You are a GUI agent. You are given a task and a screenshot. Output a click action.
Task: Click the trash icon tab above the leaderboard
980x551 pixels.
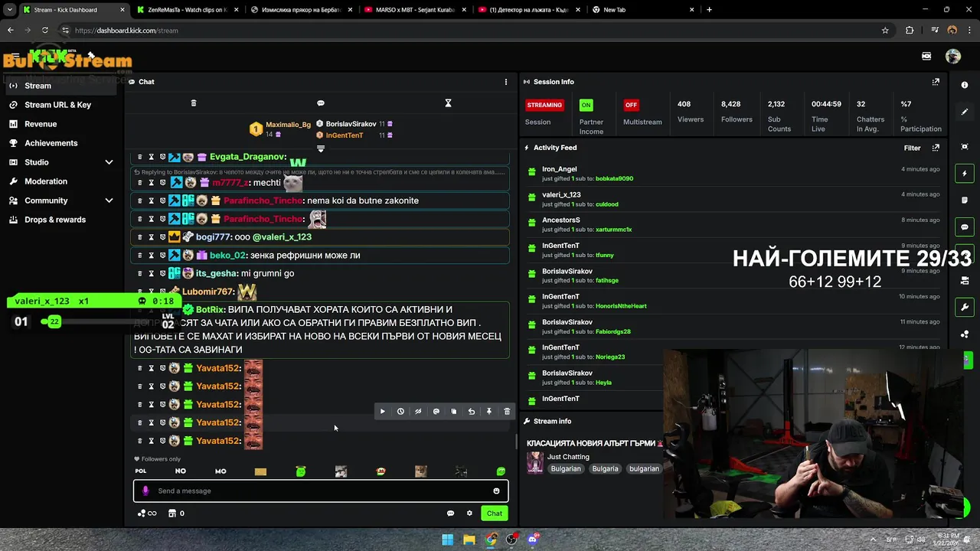(194, 103)
